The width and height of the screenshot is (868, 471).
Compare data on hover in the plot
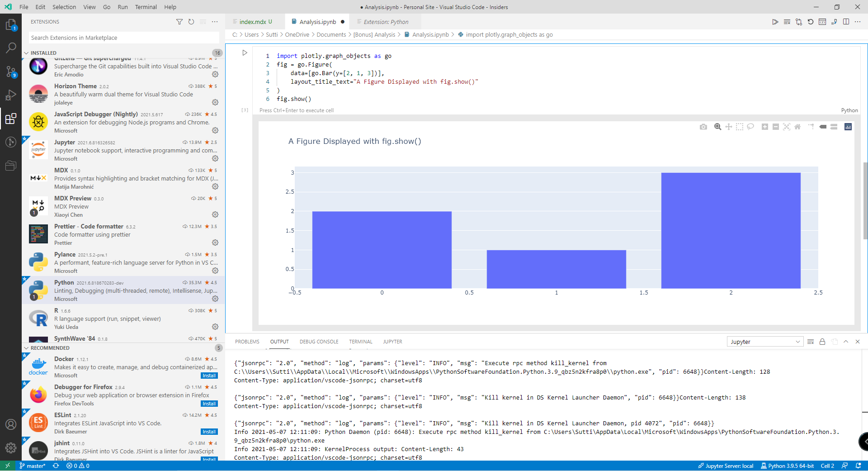tap(834, 127)
